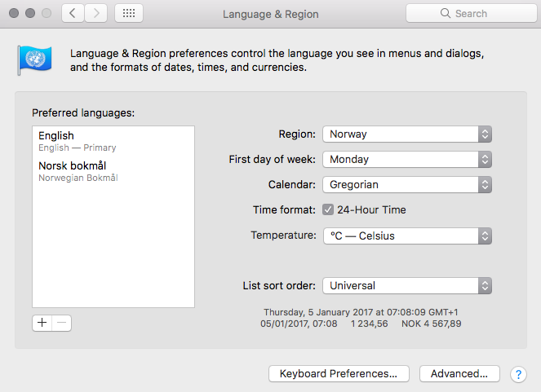Click the help question mark button
Image resolution: width=541 pixels, height=392 pixels.
click(517, 374)
